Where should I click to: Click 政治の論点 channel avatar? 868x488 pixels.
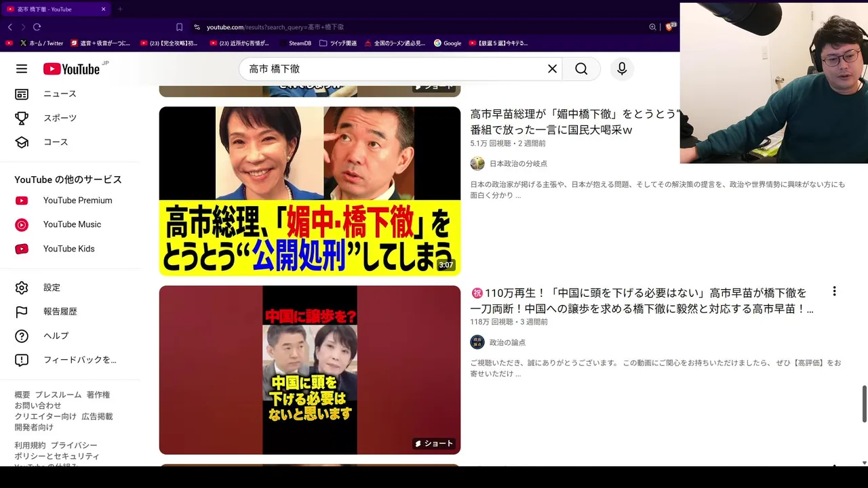click(477, 342)
